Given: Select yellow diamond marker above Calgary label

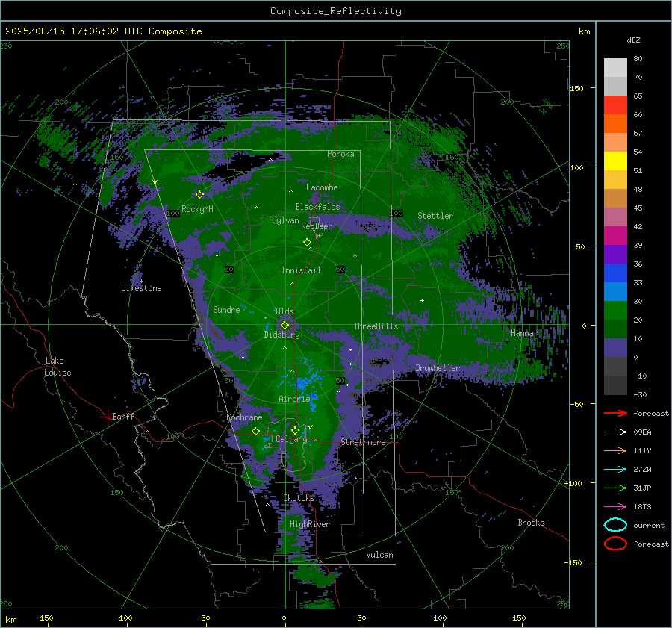Looking at the screenshot, I should tap(295, 430).
